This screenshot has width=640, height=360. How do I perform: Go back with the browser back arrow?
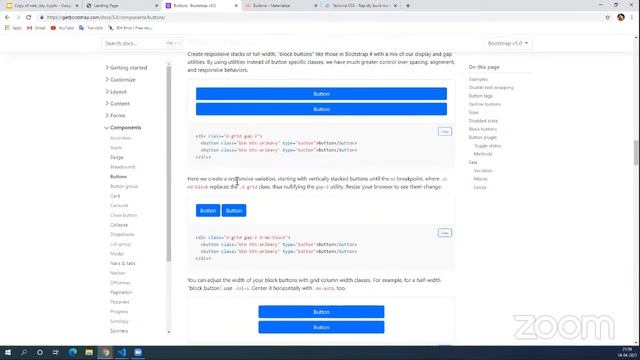[7, 18]
